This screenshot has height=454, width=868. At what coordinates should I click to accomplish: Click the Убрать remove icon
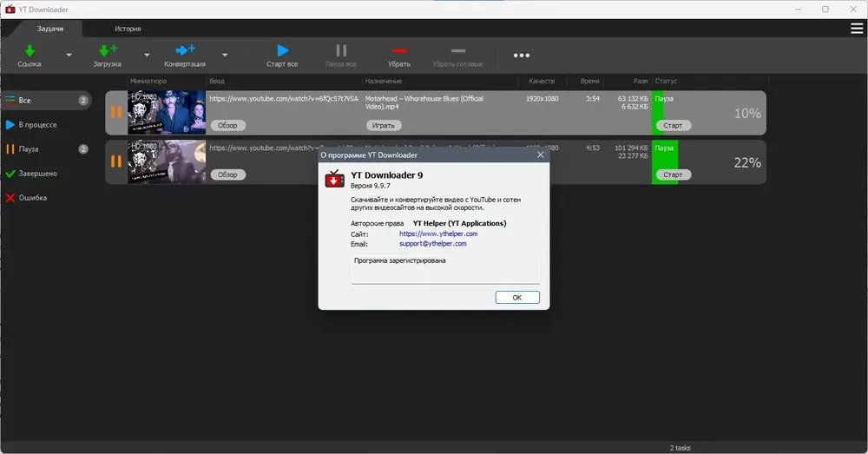(x=399, y=51)
